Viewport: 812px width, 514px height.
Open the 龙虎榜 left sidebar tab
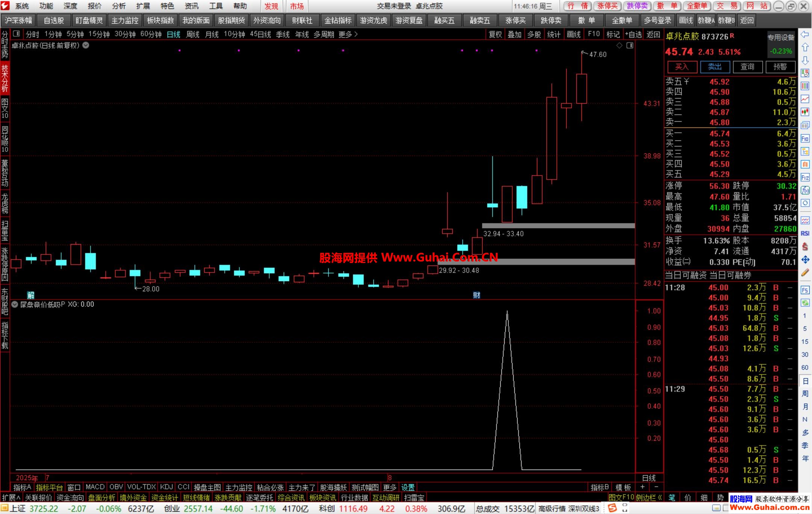[x=5, y=203]
